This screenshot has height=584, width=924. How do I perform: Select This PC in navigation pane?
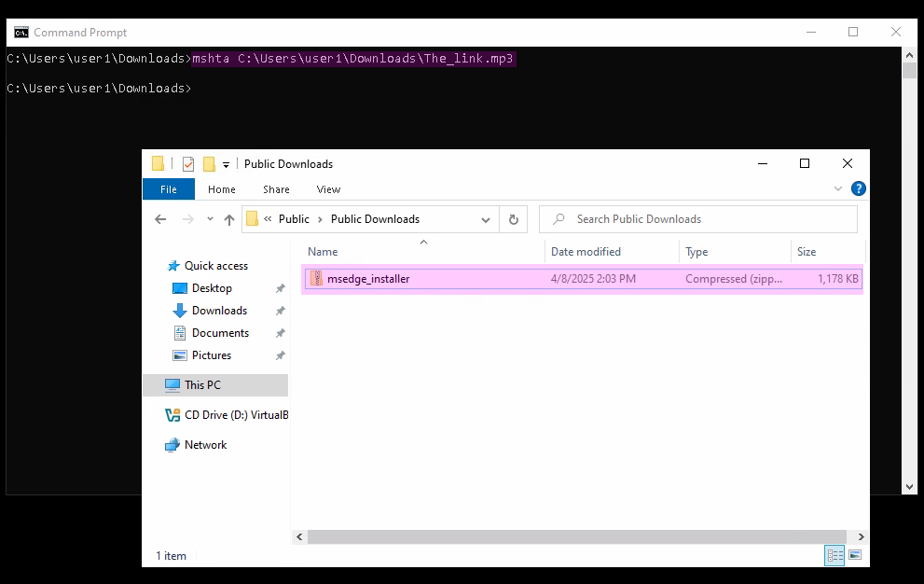coord(215,385)
